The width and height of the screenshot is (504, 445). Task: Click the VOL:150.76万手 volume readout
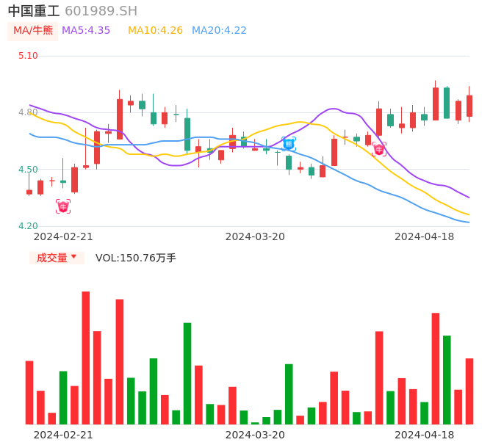pyautogui.click(x=136, y=258)
